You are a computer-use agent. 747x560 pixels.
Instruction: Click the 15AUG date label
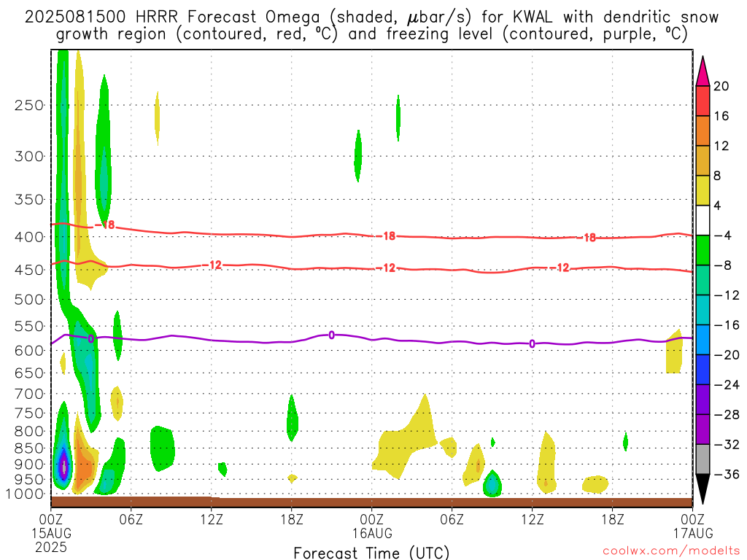click(52, 533)
